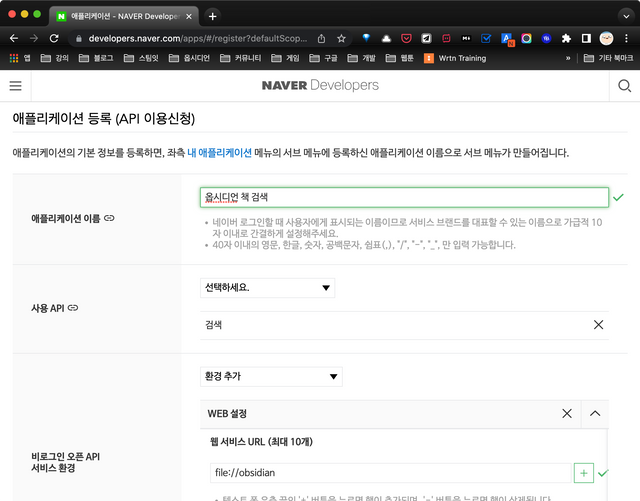640x501 pixels.
Task: Toggle the Chrome side panel icon
Action: [586, 38]
